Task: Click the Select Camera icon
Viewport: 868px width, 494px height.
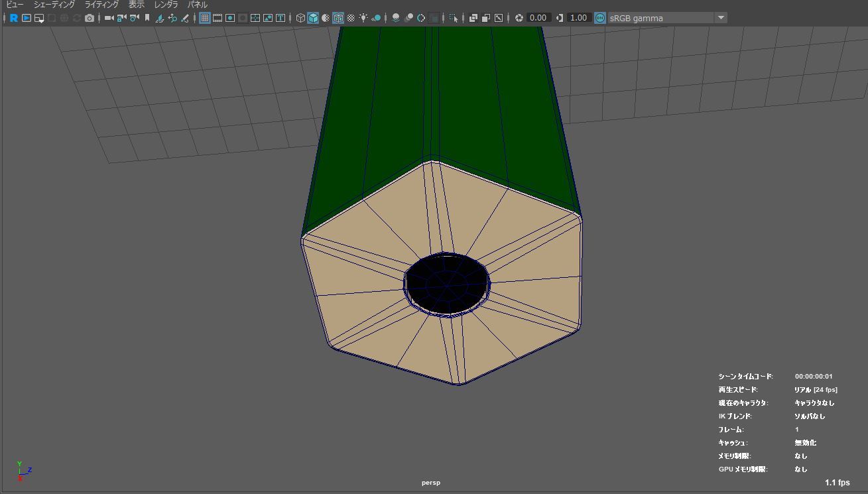Action: pos(109,18)
